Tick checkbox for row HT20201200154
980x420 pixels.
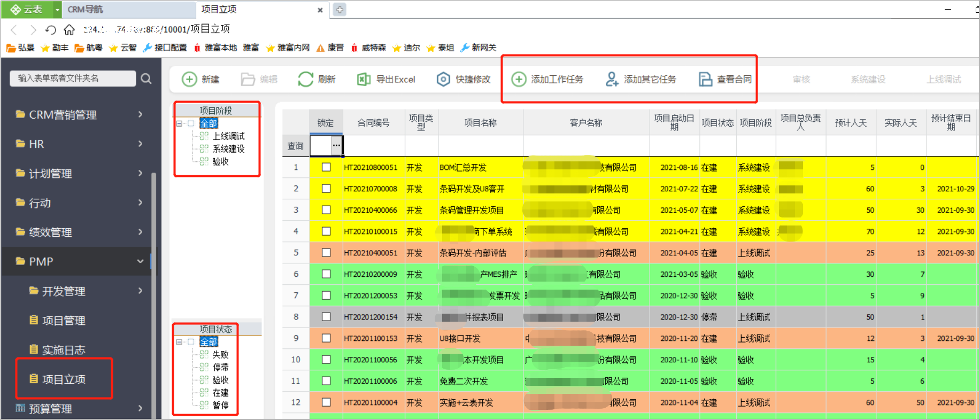point(326,317)
